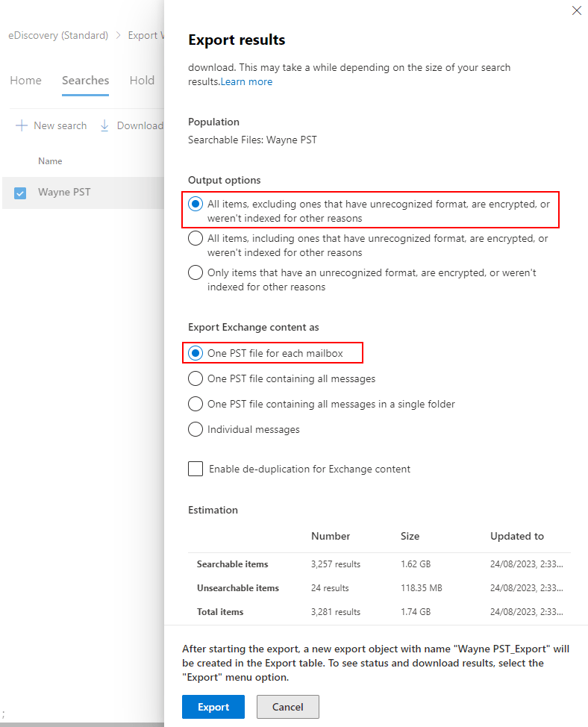Switch to the Searches tab
Screen dimensions: 588x727
point(85,81)
